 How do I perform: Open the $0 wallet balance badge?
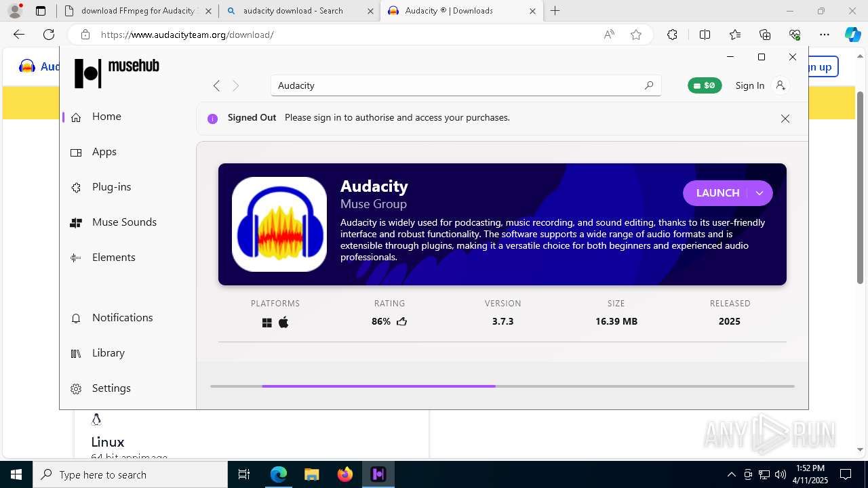tap(705, 85)
